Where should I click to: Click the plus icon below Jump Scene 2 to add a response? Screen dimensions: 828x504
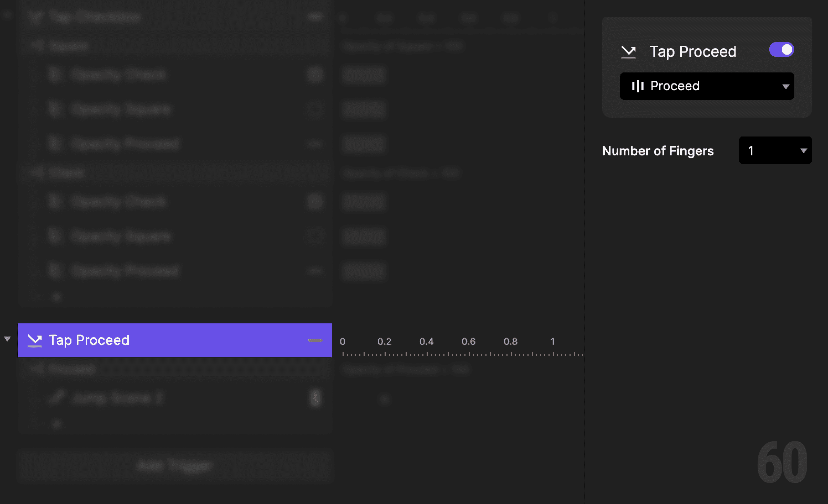(x=56, y=423)
